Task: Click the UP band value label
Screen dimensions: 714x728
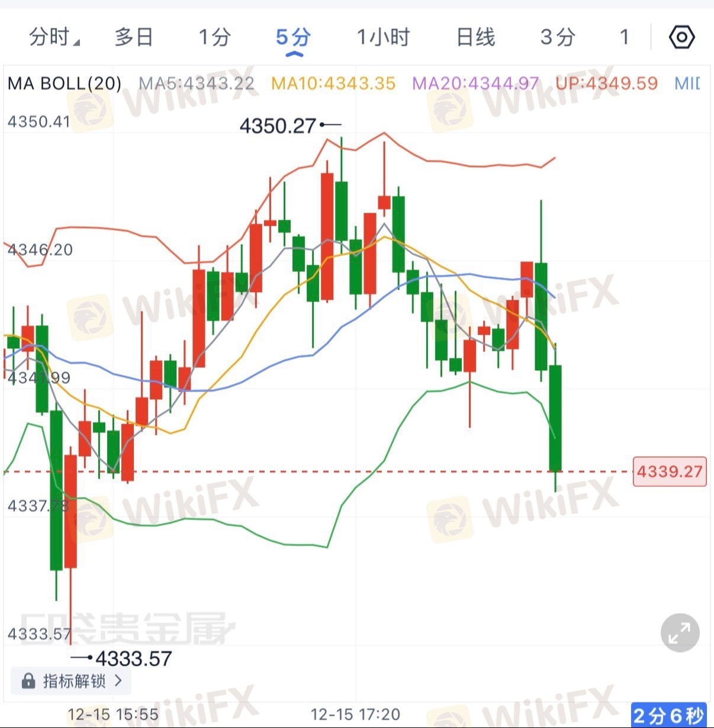Action: 607,84
